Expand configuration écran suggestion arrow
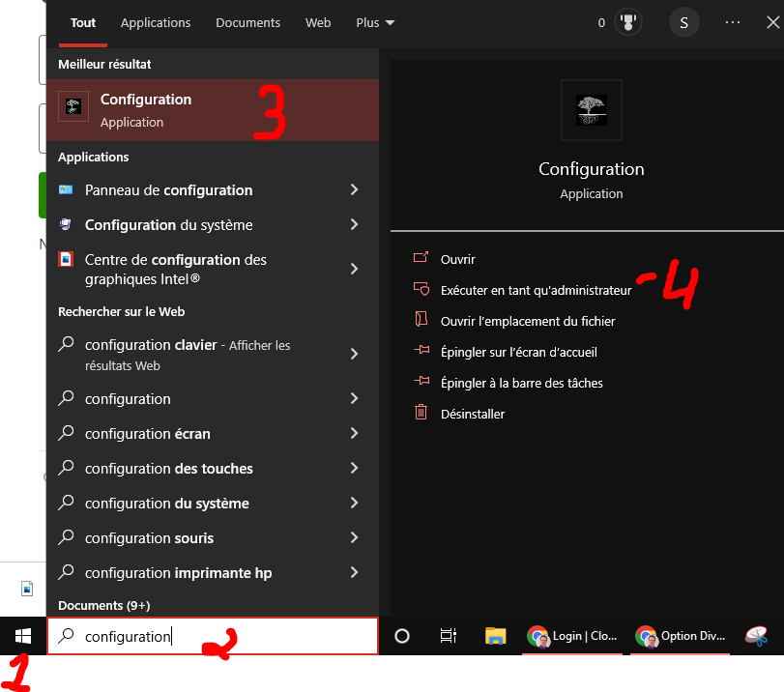Viewport: 784px width, 692px height. point(354,433)
